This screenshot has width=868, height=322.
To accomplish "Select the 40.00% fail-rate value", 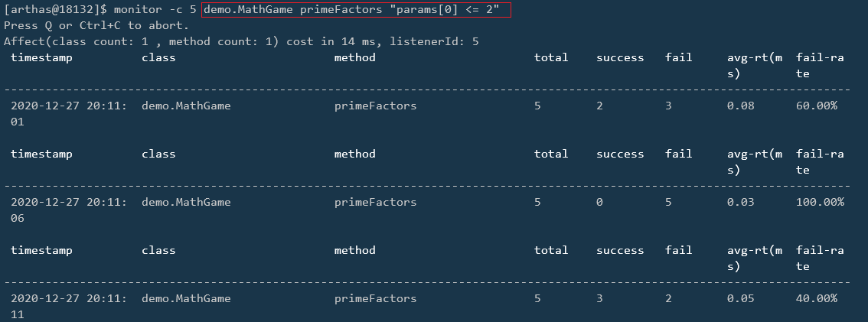I will (817, 298).
